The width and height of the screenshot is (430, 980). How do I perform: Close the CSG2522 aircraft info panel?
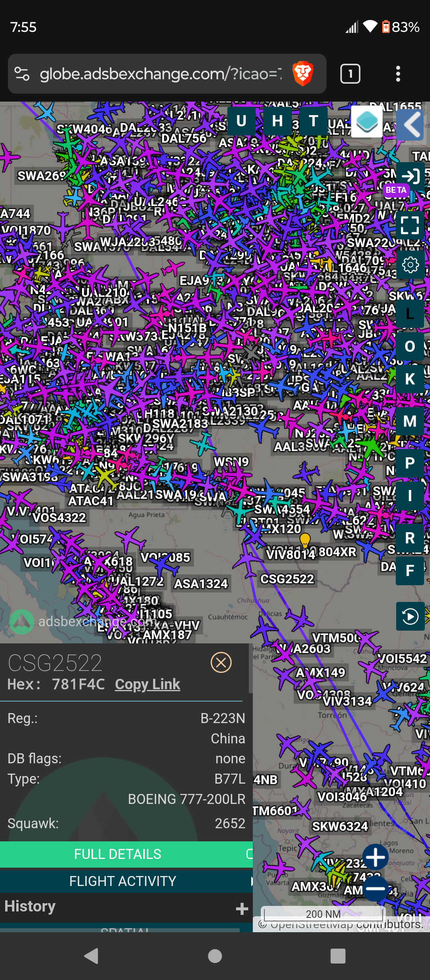[221, 662]
